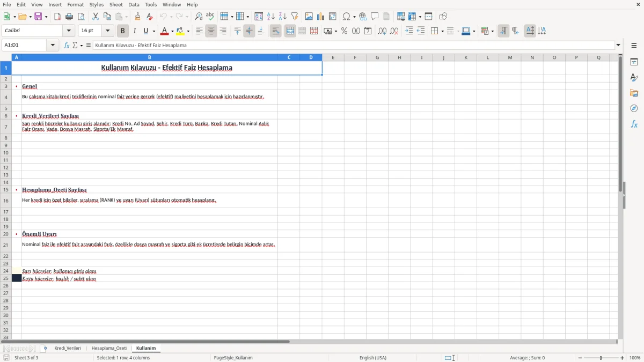Viewport: 644px width, 362px height.
Task: Adjust the zoom slider
Action: tap(601, 358)
